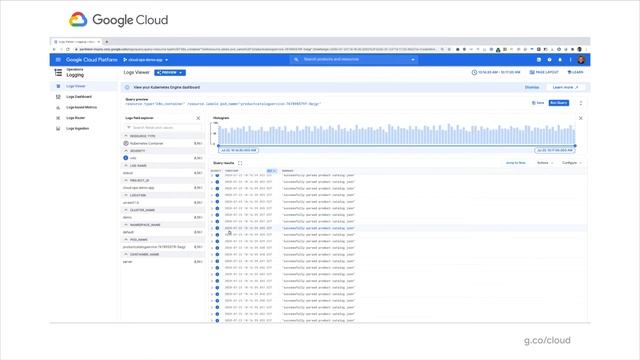Open a new browser tab
Viewport: 640px width, 360px height.
pos(107,42)
